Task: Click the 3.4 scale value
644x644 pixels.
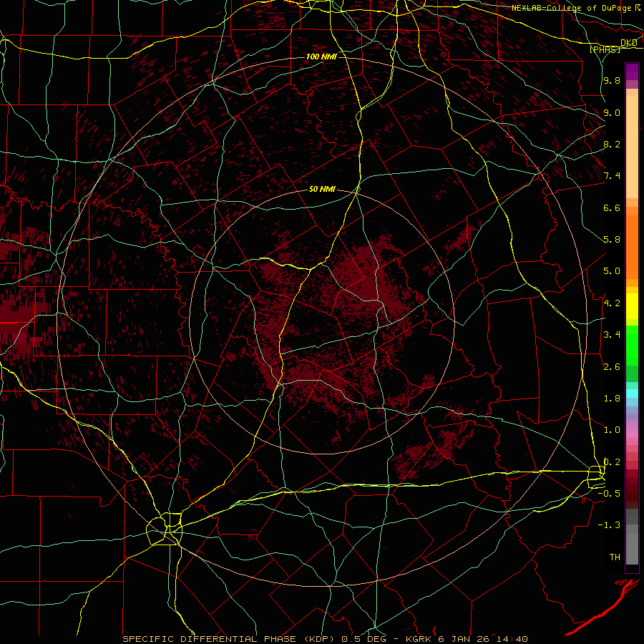Action: pos(612,335)
